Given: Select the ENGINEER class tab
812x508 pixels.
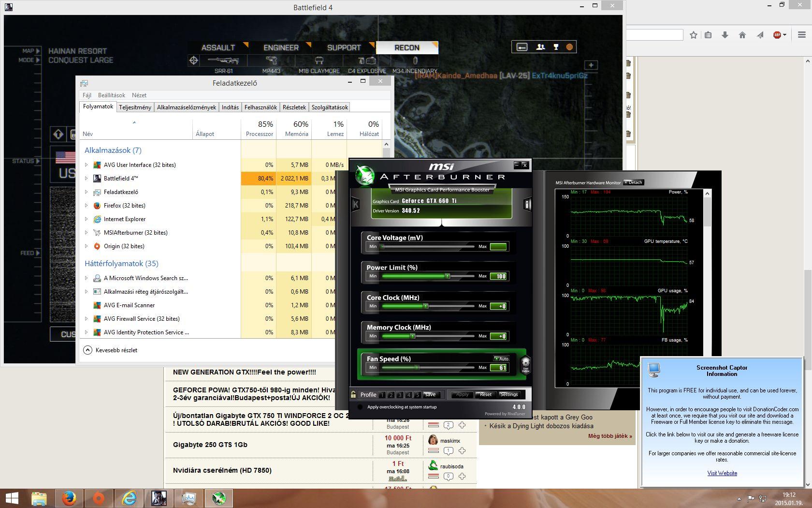Looking at the screenshot, I should click(281, 47).
